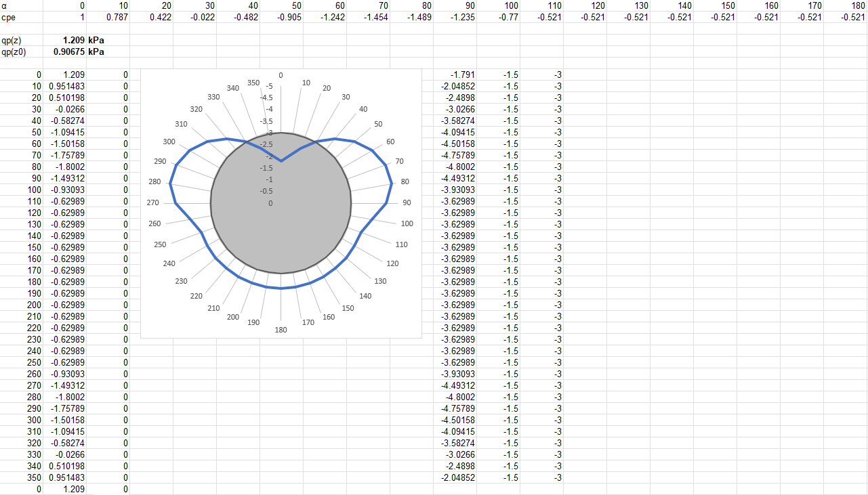This screenshot has height=495, width=868.
Task: Select the α header cell
Action: point(22,5)
